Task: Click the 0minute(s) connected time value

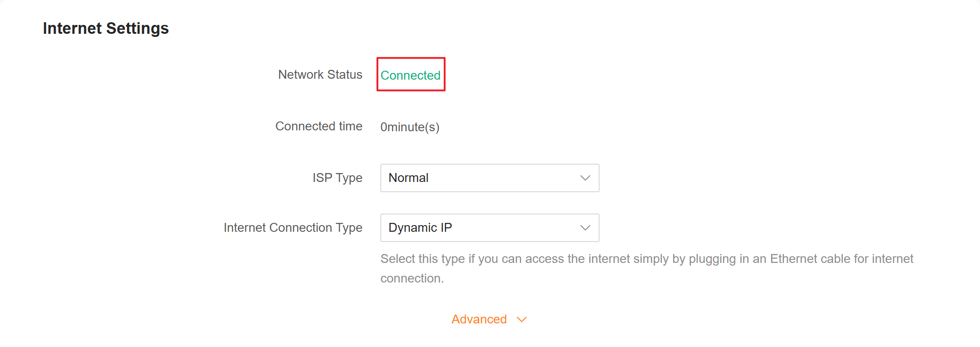Action: 410,127
